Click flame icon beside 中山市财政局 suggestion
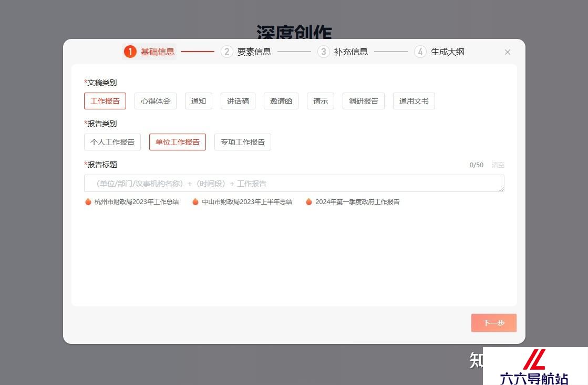The height and width of the screenshot is (385, 588). point(195,201)
